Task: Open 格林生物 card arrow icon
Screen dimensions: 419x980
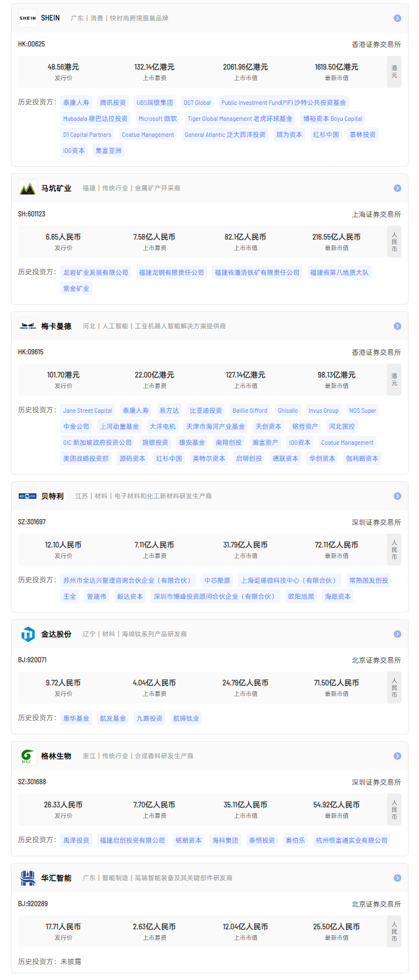Action: pos(397,756)
